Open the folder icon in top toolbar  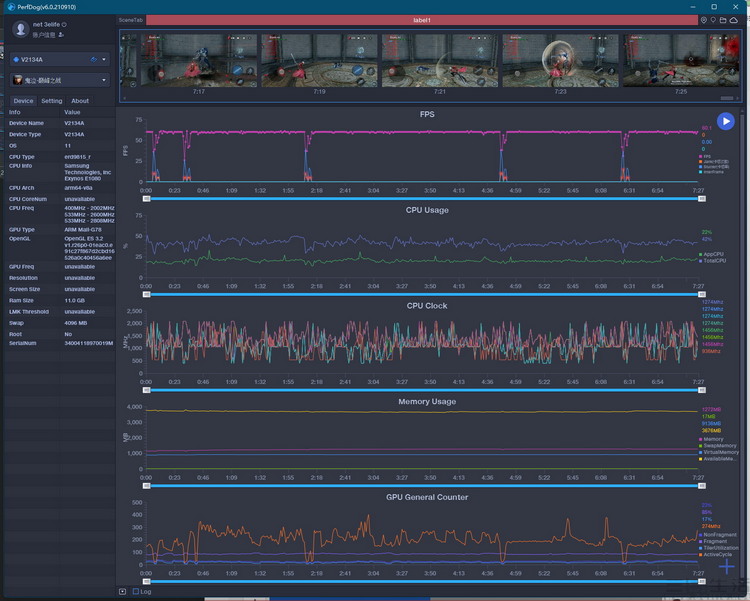click(x=723, y=20)
